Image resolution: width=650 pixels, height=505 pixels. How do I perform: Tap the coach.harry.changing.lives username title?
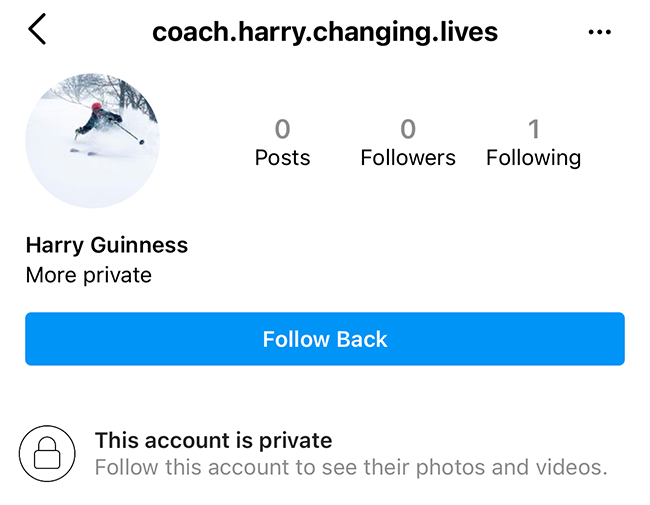pyautogui.click(x=325, y=32)
